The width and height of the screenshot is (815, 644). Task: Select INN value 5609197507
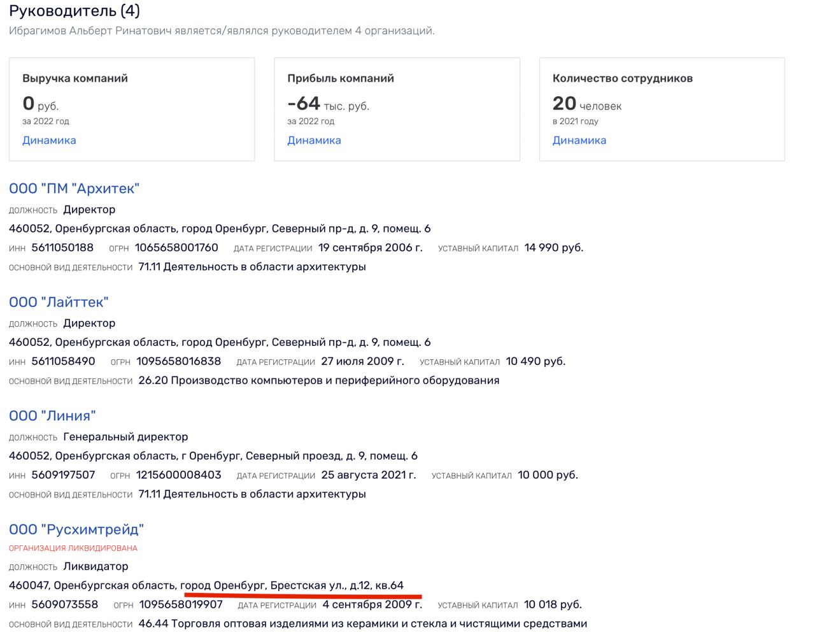pyautogui.click(x=63, y=475)
